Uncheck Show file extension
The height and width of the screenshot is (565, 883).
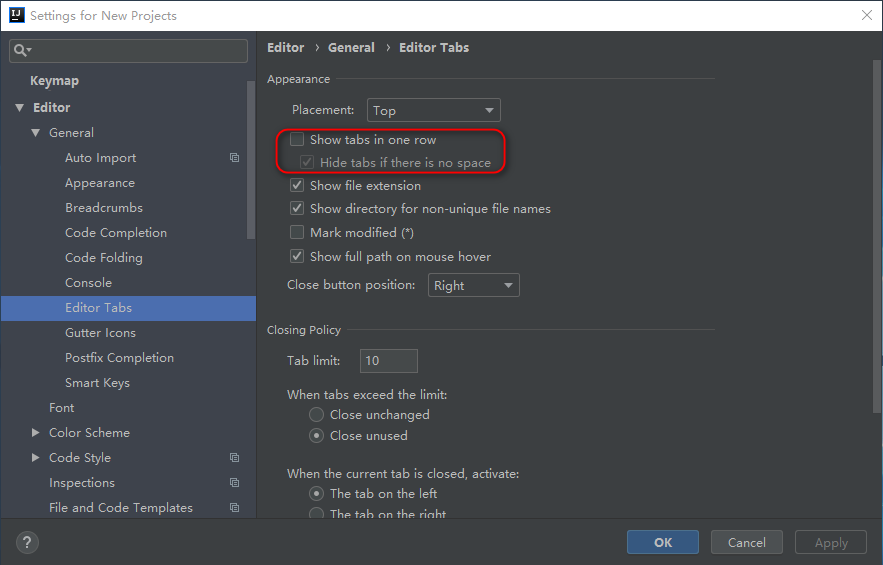coord(297,185)
